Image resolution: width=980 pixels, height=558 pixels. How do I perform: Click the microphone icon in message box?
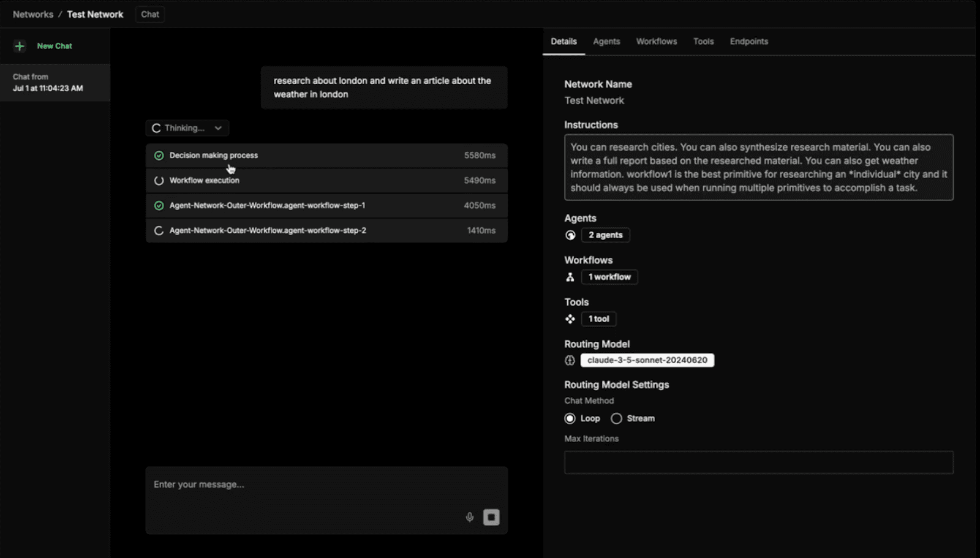click(470, 517)
